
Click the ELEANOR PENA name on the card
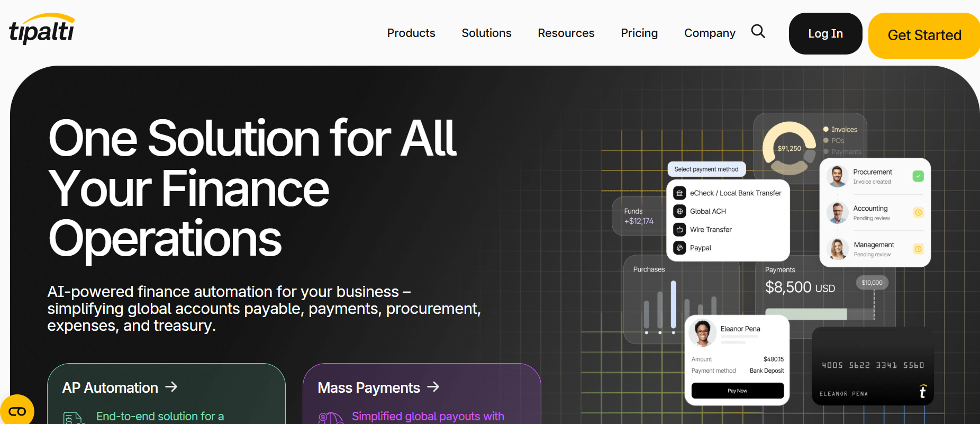coord(843,394)
